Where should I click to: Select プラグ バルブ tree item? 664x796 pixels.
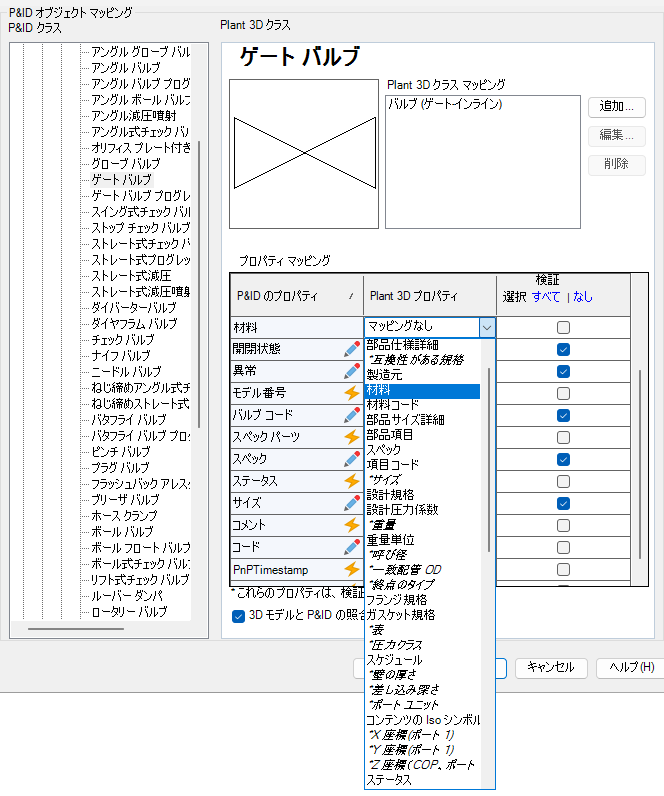120,468
